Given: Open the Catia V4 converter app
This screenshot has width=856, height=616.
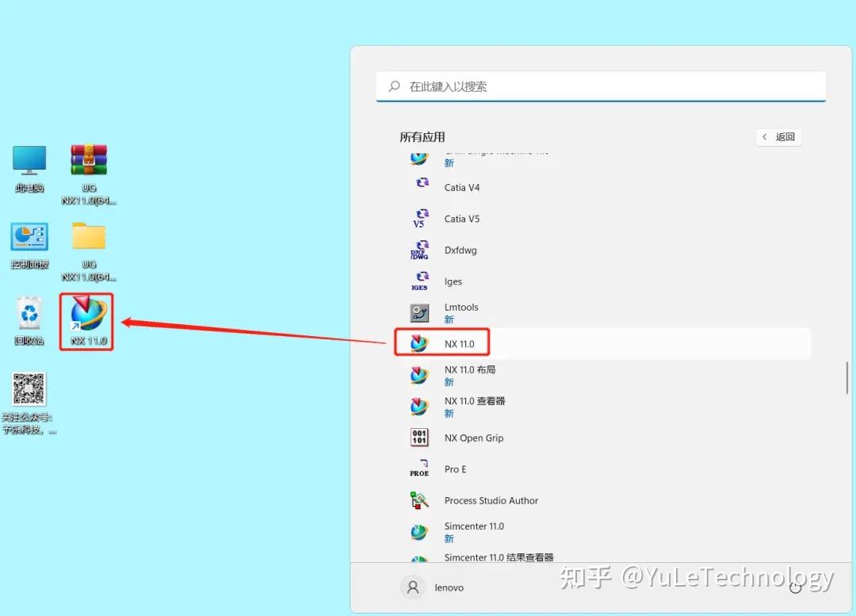Looking at the screenshot, I should 462,187.
